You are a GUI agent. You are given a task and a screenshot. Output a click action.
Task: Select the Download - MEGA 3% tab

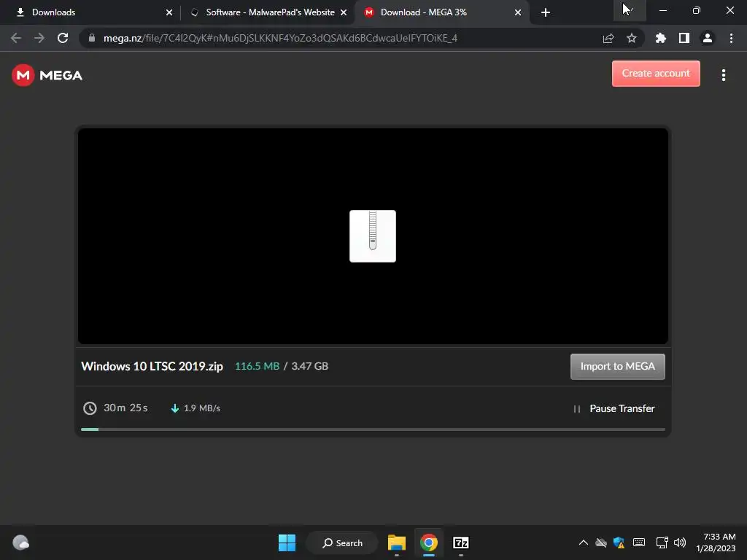(441, 12)
